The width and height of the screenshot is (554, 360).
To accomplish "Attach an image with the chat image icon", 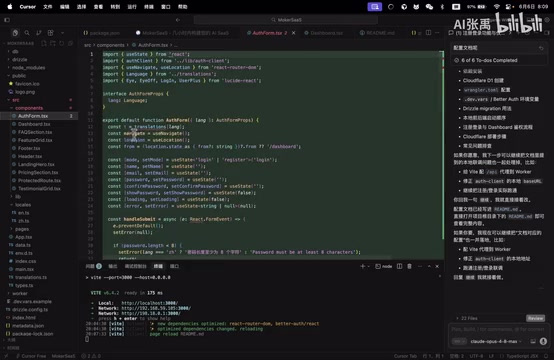I will coord(533,341).
